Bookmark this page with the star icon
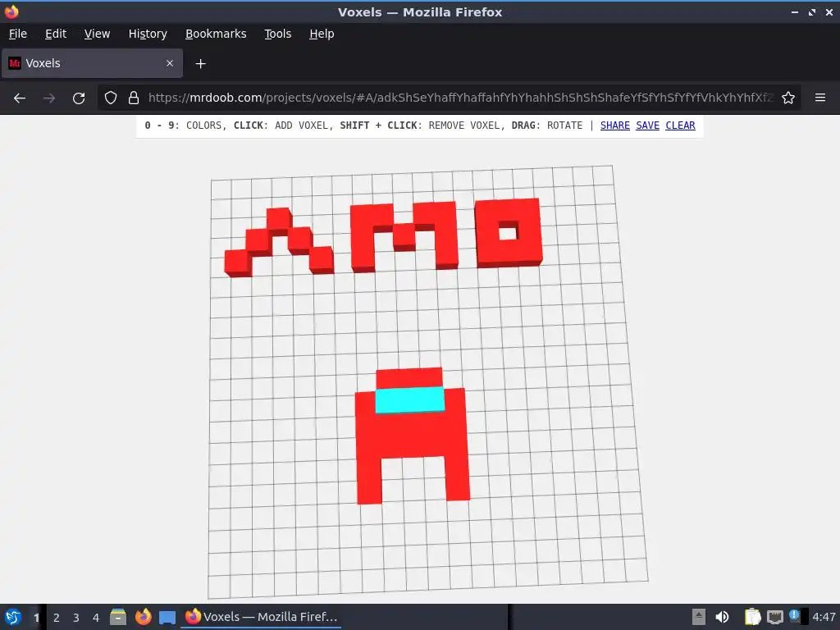Screen dimensions: 840x630 click(788, 98)
